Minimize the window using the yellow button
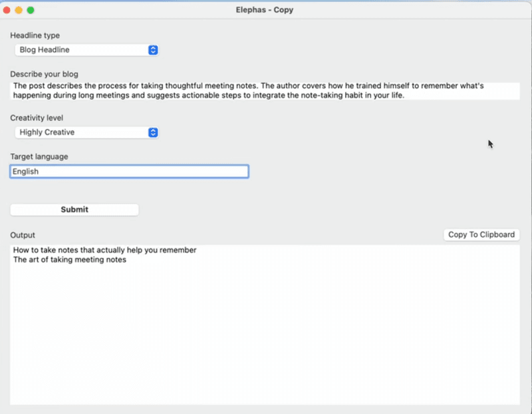The width and height of the screenshot is (532, 414). point(19,10)
